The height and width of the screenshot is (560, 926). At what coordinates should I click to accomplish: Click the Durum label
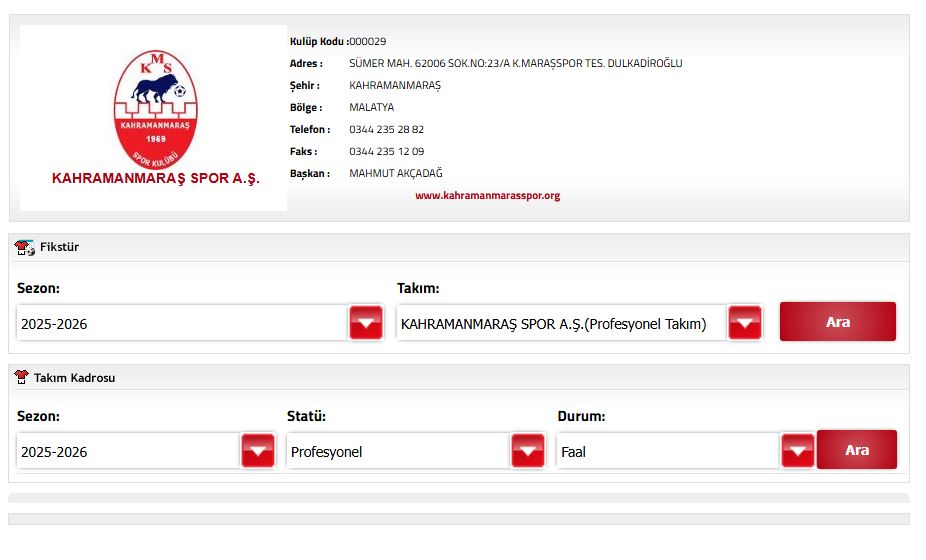[x=581, y=416]
